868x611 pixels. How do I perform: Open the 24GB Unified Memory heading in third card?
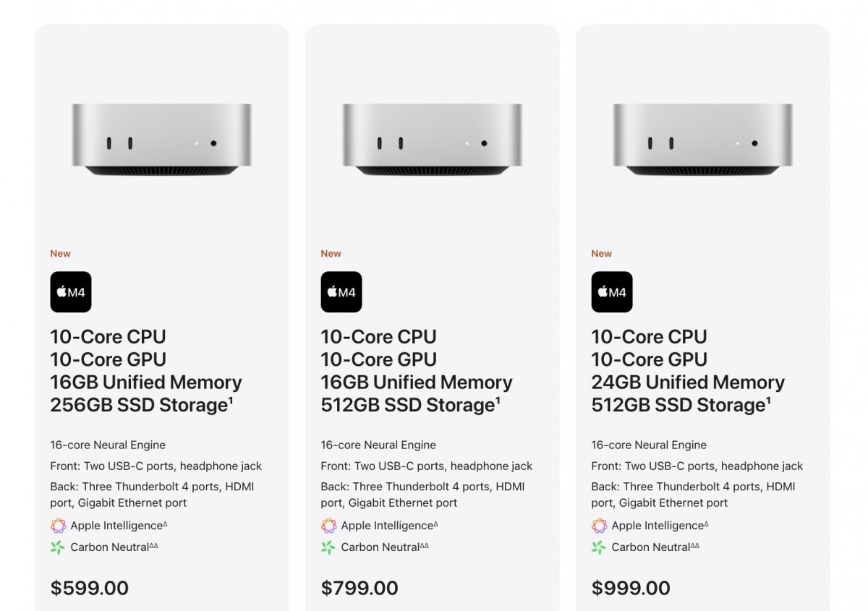[688, 382]
